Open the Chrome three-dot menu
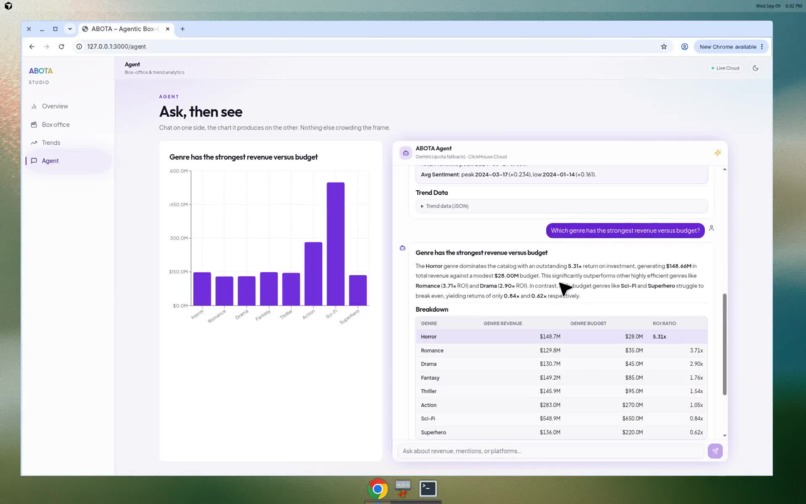 tap(762, 47)
